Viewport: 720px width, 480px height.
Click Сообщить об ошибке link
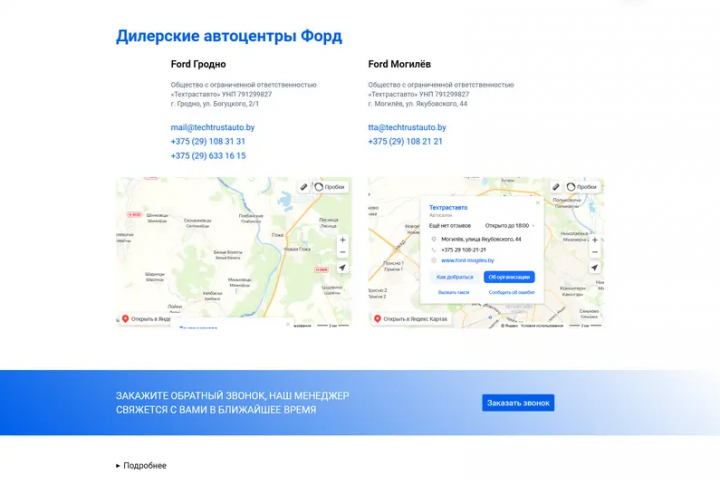512,292
